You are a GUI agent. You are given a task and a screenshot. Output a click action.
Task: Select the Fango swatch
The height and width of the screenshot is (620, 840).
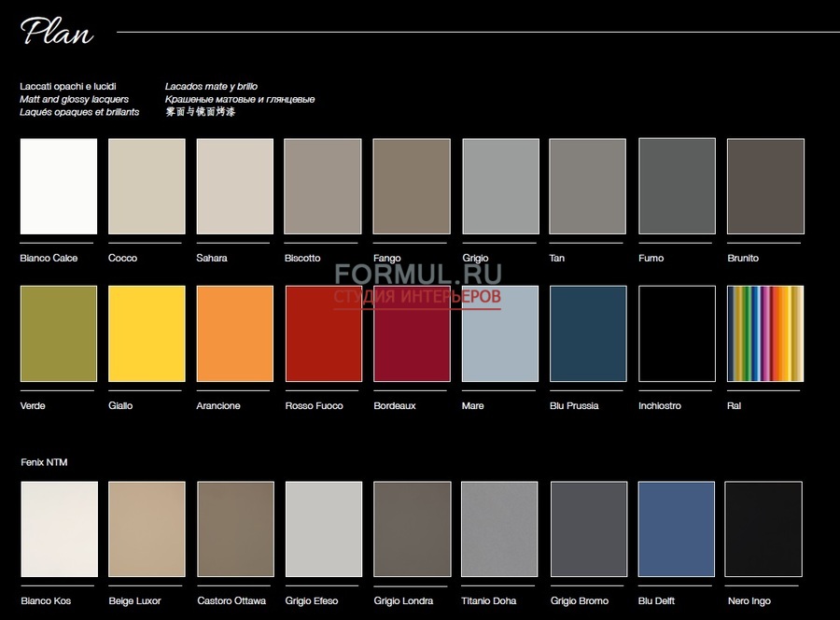point(411,185)
